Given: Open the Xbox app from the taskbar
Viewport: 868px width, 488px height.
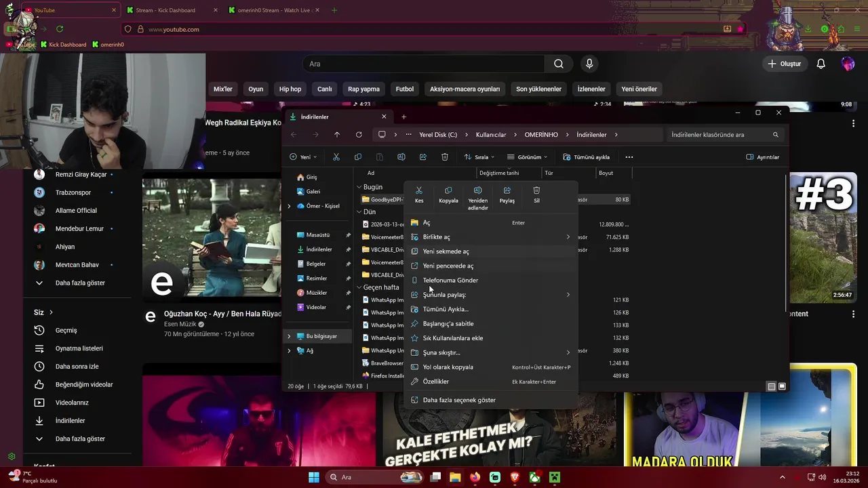Looking at the screenshot, I should click(x=534, y=477).
